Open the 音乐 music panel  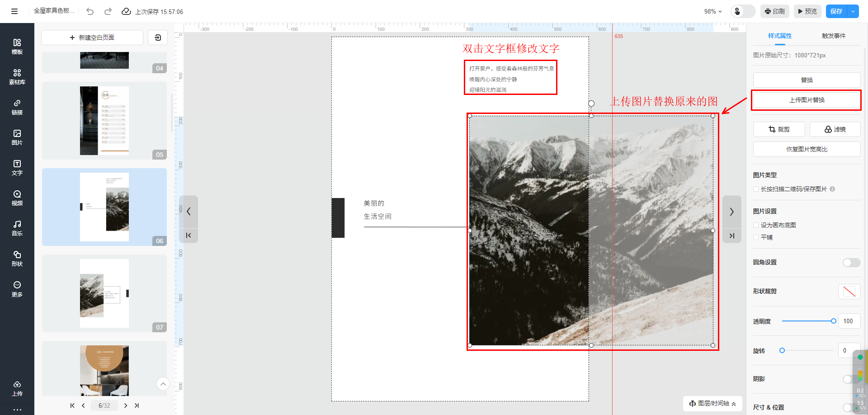(17, 228)
